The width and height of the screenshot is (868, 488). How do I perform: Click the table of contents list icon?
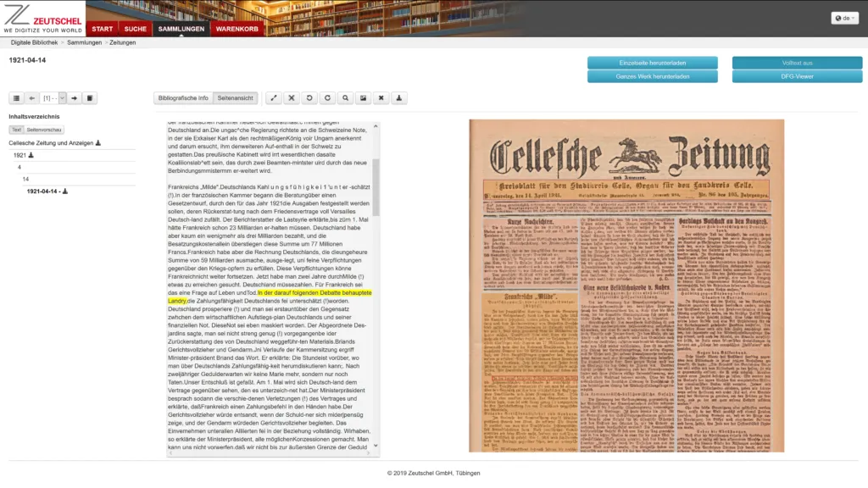(x=15, y=98)
